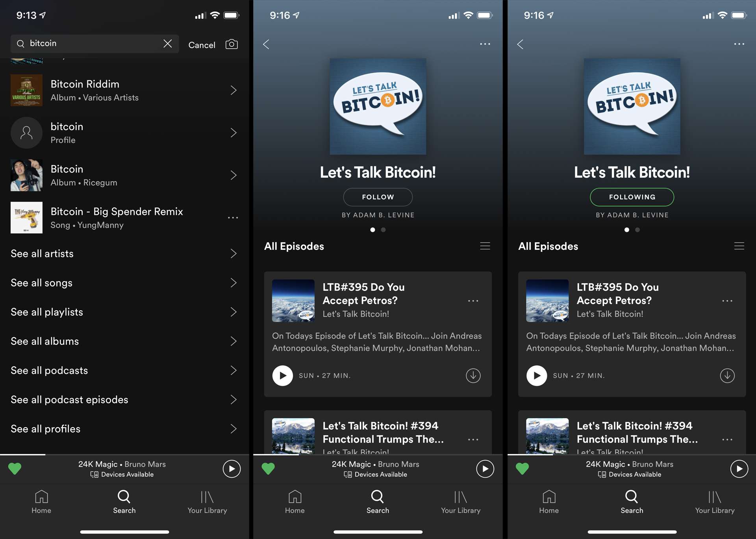
Task: Tap the clear search field X button
Action: click(168, 43)
